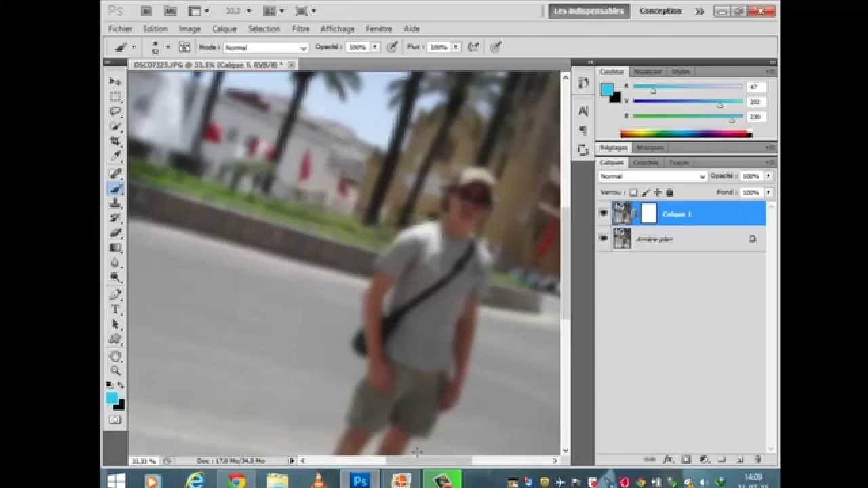Open layer Opacité slider arrow
The height and width of the screenshot is (488, 868).
[x=768, y=176]
